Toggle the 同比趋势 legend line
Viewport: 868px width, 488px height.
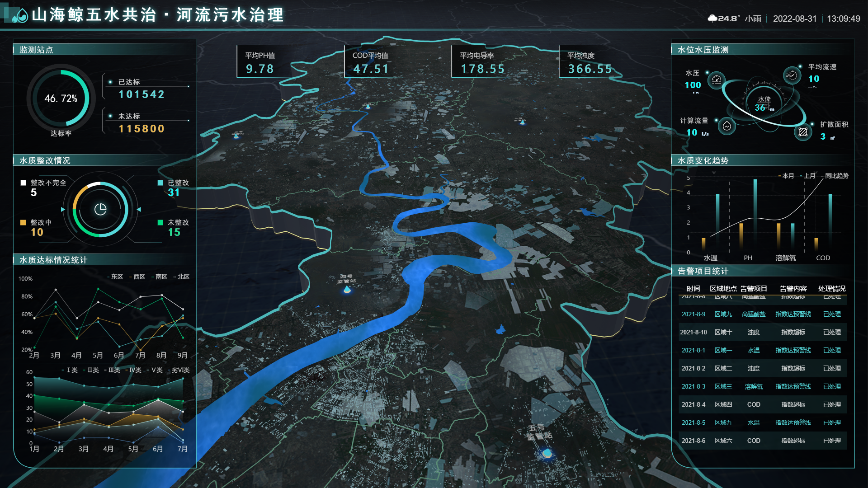(835, 176)
